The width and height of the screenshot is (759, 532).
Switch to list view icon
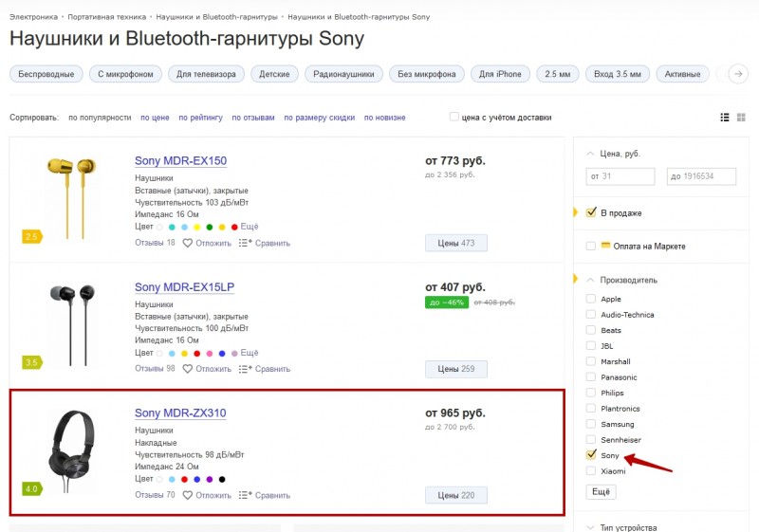click(x=725, y=117)
